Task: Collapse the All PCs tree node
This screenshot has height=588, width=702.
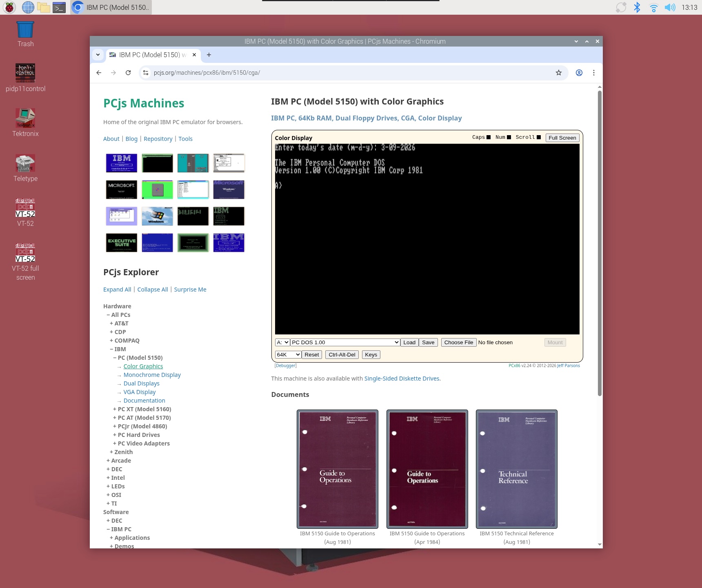Action: click(118, 315)
